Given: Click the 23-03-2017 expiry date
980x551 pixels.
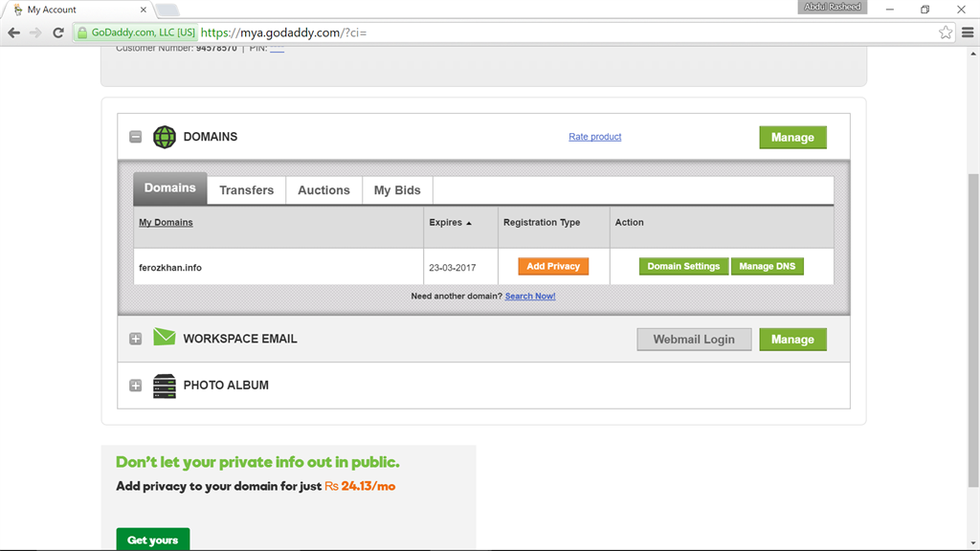Looking at the screenshot, I should coord(453,268).
